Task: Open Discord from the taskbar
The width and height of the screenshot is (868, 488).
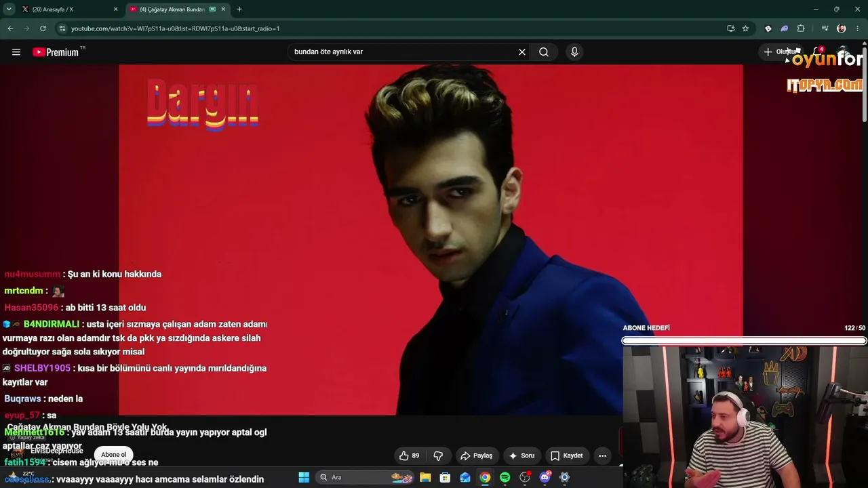Action: pyautogui.click(x=545, y=477)
